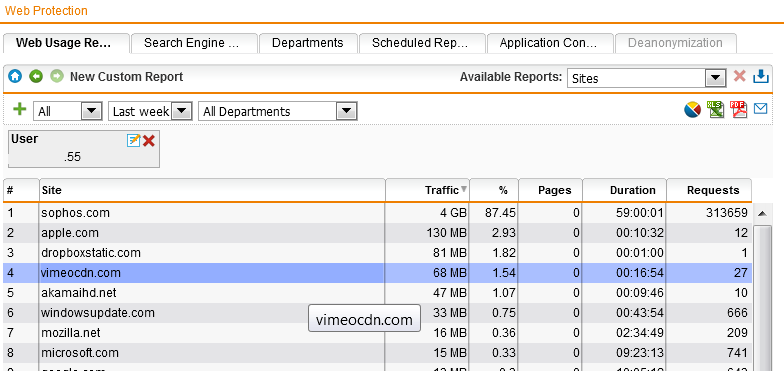Screen dimensions: 784x371
Task: Open the All Departments dropdown
Action: point(278,111)
